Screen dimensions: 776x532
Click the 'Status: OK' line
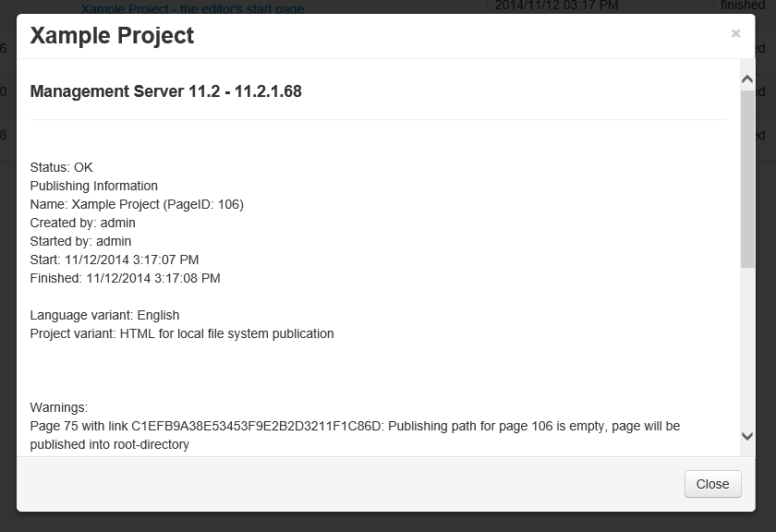pos(61,167)
